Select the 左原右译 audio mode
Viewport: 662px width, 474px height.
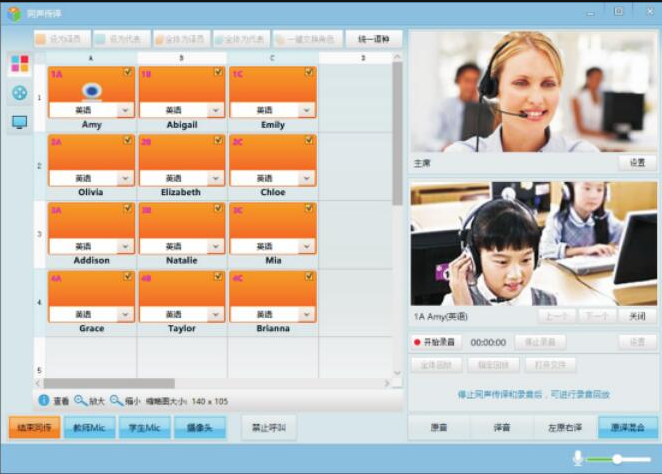click(x=565, y=428)
